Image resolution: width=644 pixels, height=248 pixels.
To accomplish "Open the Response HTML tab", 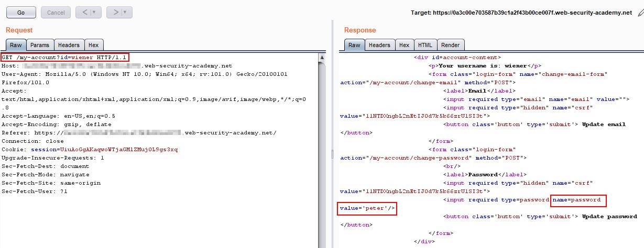I will [x=425, y=45].
